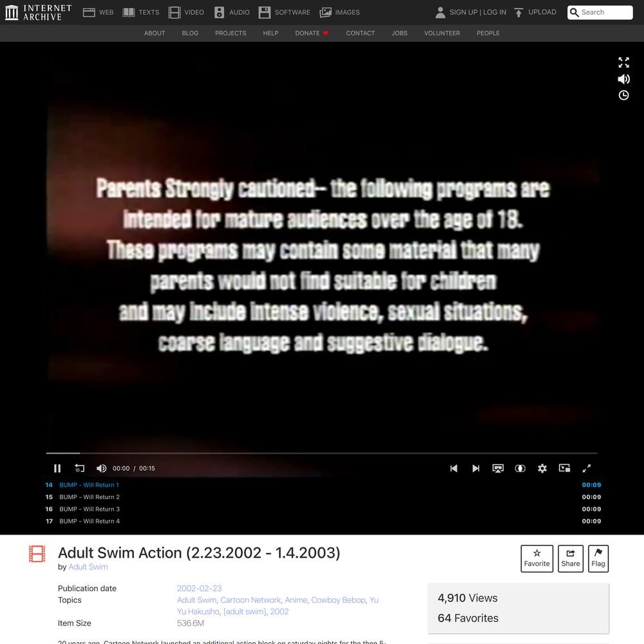The image size is (644, 644).
Task: Click the magnifier search icon
Action: [x=574, y=12]
